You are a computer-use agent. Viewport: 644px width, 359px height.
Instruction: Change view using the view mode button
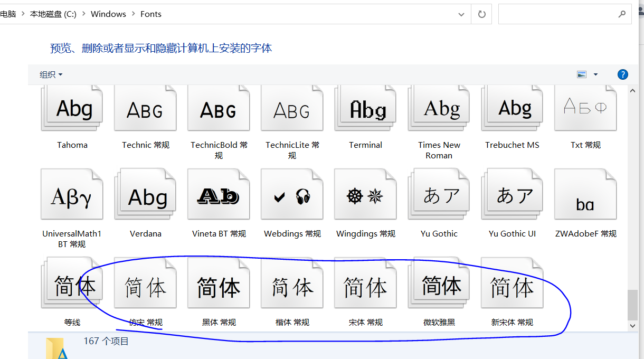[582, 74]
